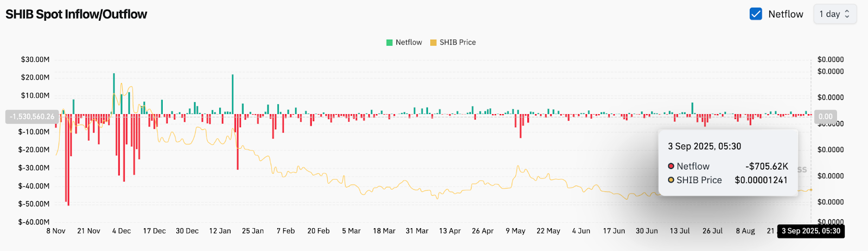Viewport: 868px width, 251px height.
Task: Click the 12 Jan date label
Action: coord(220,231)
